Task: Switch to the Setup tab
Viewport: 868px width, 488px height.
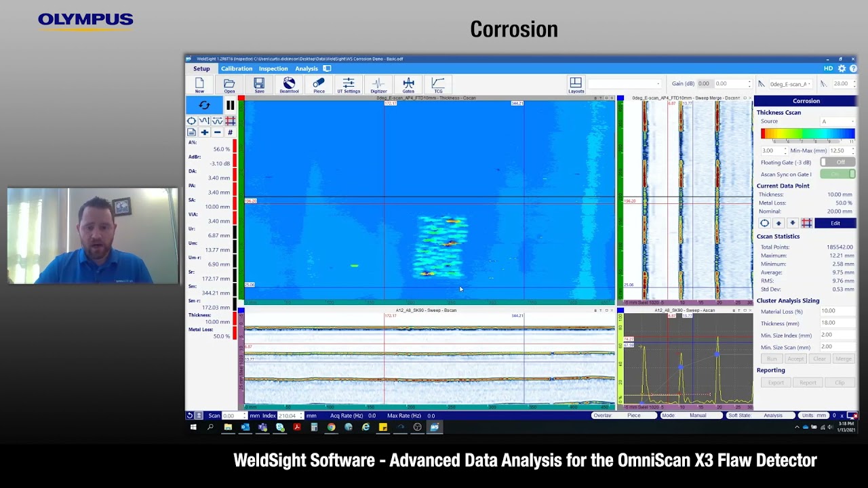Action: click(x=201, y=68)
